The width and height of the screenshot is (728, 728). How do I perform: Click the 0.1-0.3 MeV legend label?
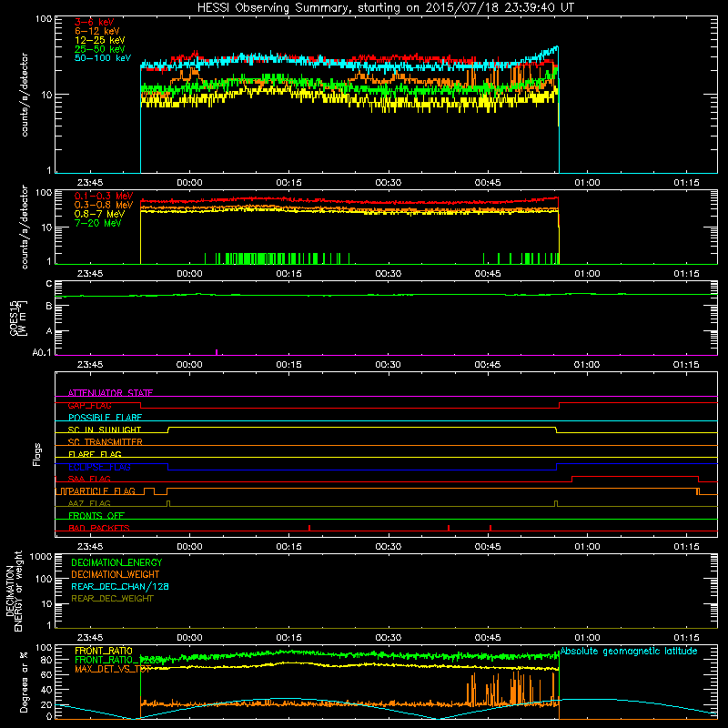pos(104,196)
